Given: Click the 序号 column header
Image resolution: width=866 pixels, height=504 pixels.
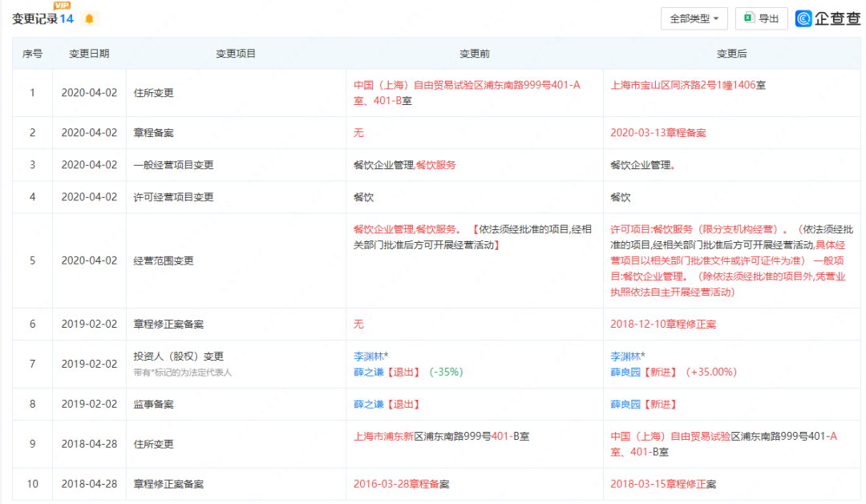Looking at the screenshot, I should [32, 54].
